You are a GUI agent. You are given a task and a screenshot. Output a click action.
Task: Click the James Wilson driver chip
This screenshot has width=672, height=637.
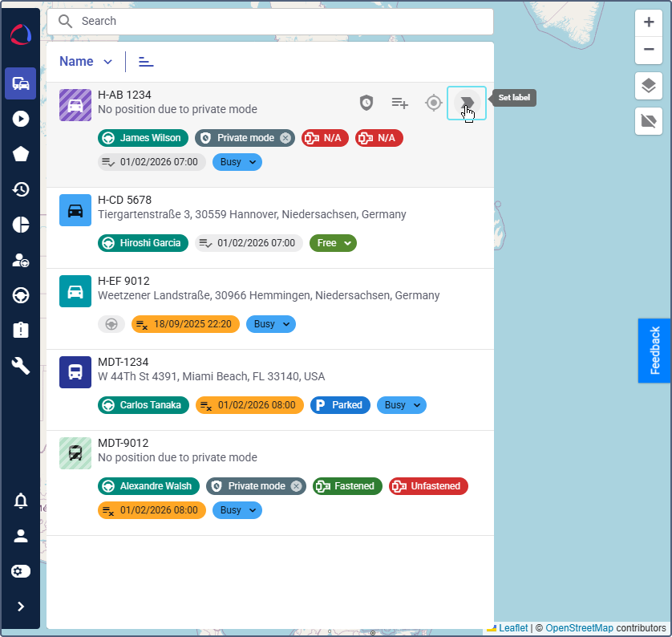144,138
